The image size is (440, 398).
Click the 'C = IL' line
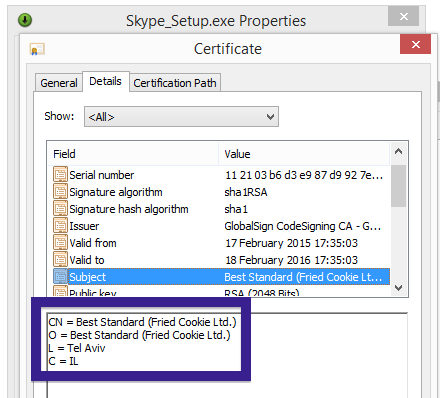pos(63,361)
